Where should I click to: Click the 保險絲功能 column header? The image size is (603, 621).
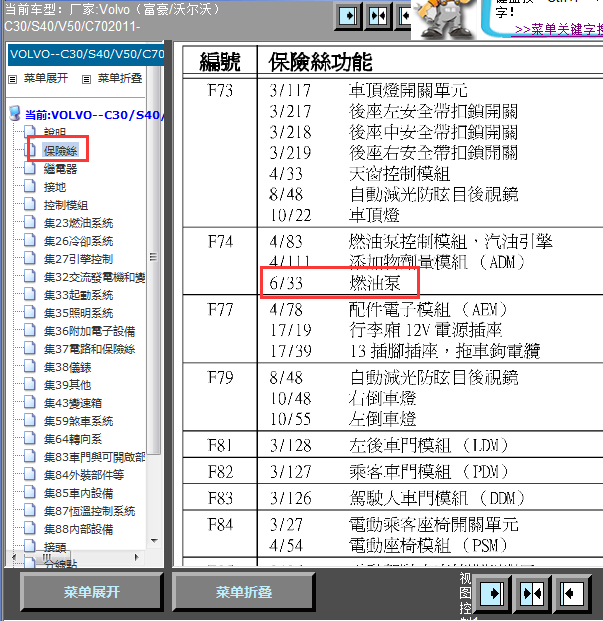320,62
